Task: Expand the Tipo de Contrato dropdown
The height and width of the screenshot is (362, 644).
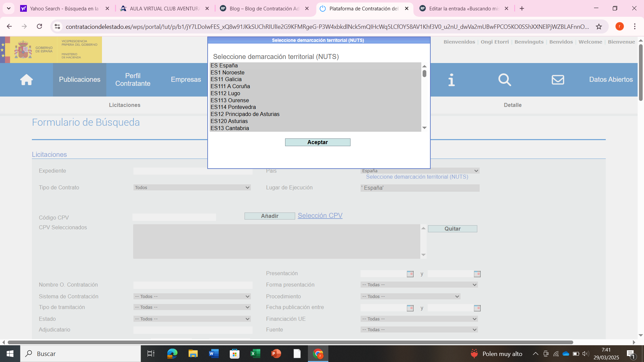Action: (192, 188)
